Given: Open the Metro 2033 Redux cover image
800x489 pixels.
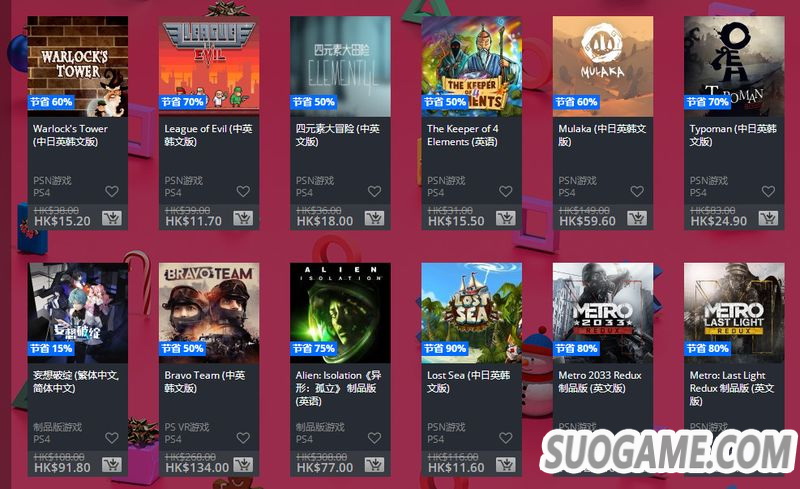Looking at the screenshot, I should coord(603,313).
